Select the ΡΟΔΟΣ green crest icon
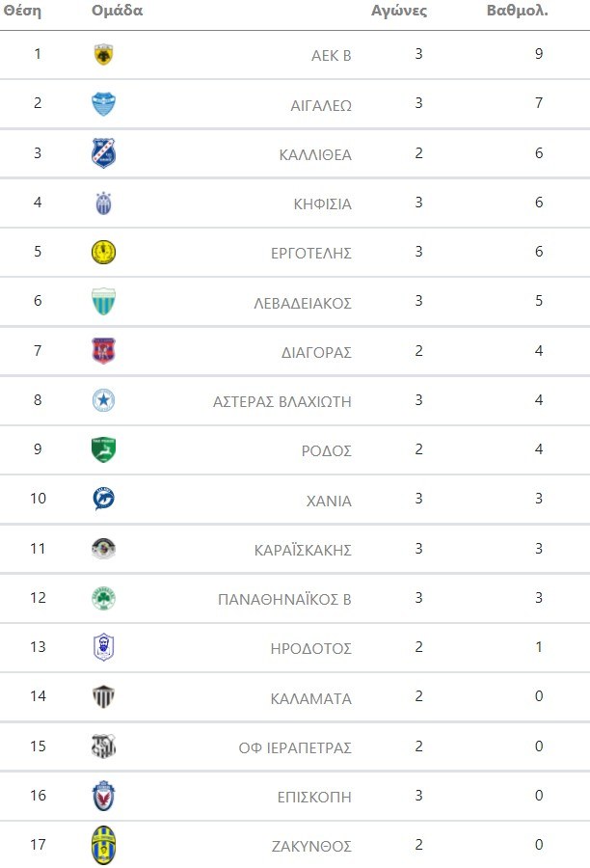This screenshot has width=590, height=868. [x=103, y=449]
